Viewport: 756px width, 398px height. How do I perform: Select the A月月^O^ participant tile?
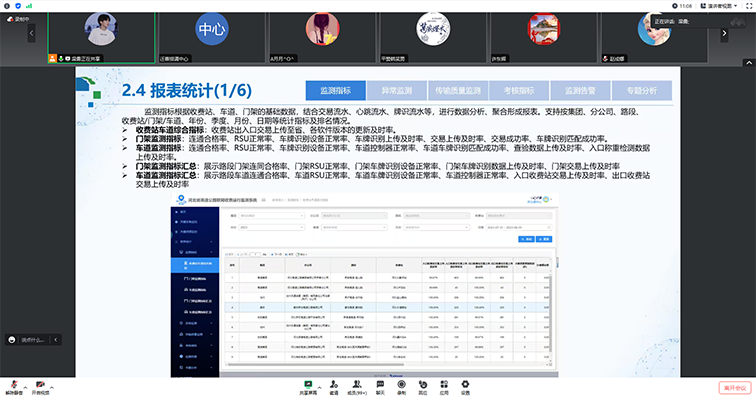click(x=322, y=38)
